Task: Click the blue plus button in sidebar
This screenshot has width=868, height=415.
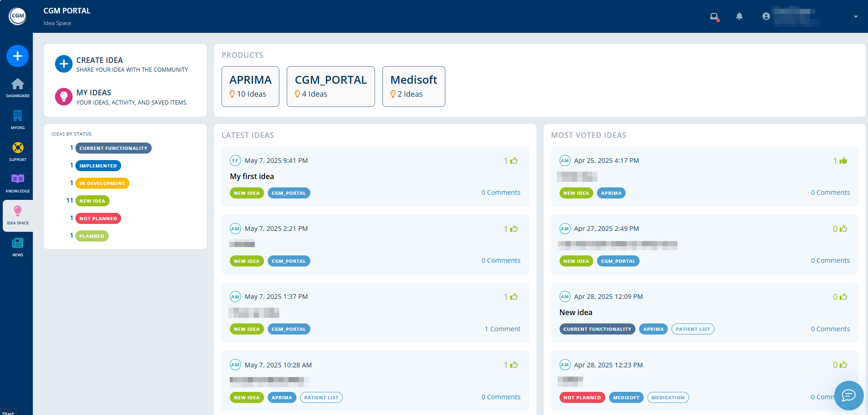Action: coord(18,56)
